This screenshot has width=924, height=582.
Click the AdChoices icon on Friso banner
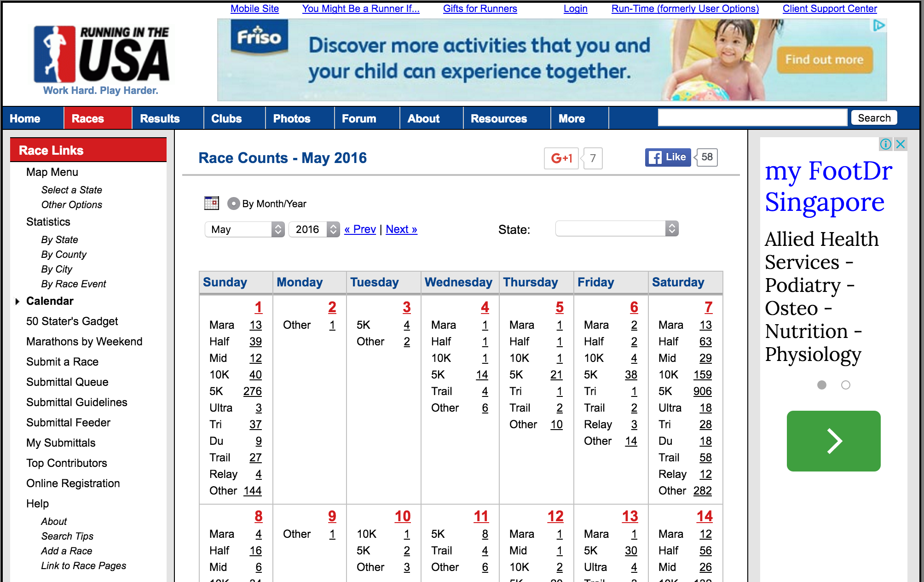pos(879,26)
